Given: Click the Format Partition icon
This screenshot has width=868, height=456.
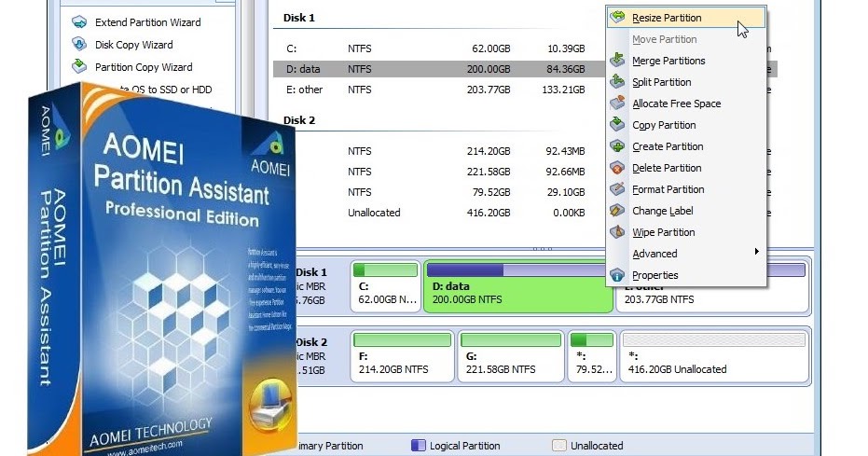Looking at the screenshot, I should tap(617, 188).
